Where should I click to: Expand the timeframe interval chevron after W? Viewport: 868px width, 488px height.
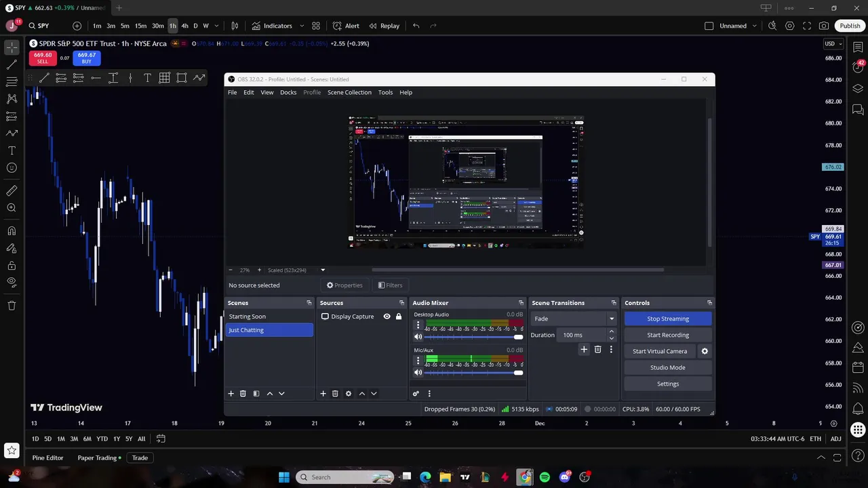[x=216, y=26]
